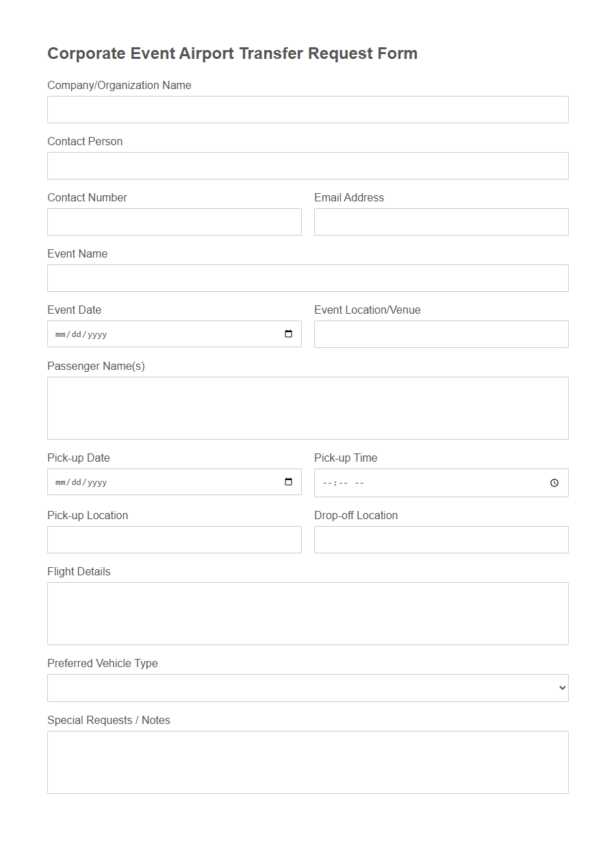Select the Event Location/Venue field
The image size is (616, 850).
click(441, 334)
